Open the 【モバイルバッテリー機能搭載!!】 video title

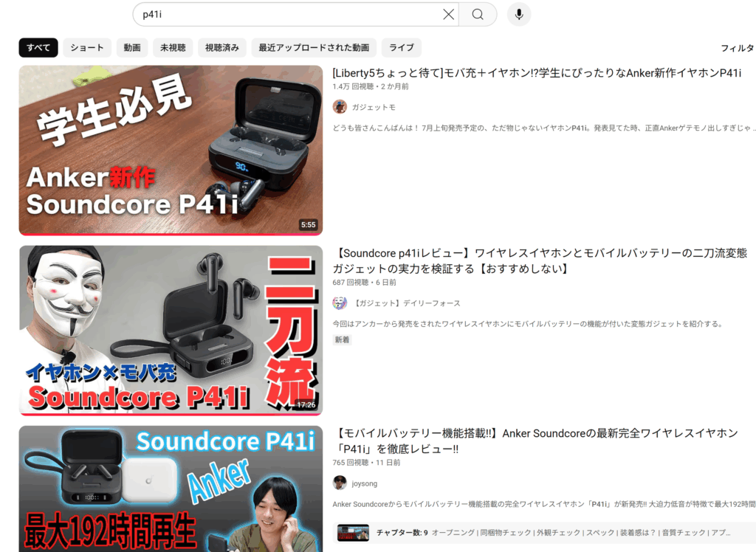point(535,441)
